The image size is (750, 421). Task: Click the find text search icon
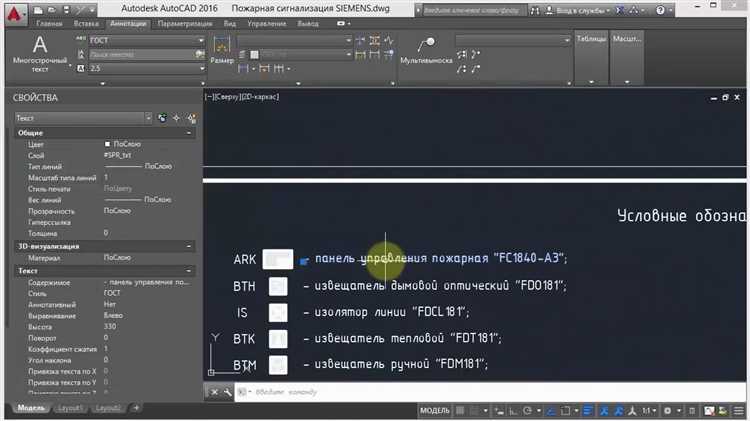click(200, 55)
